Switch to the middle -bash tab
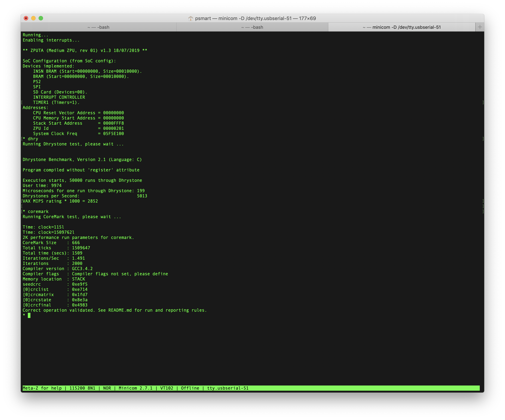Screen dimensions: 505x420 (x=252, y=27)
